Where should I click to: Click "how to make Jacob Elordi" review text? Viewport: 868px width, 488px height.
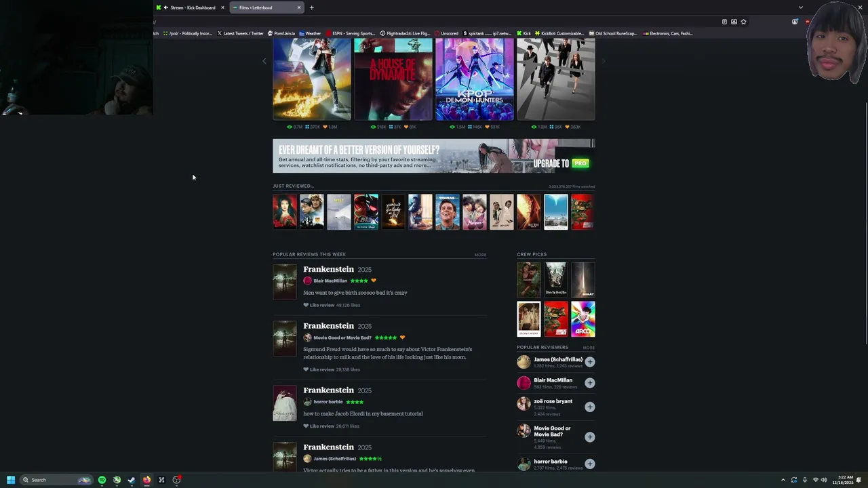click(363, 413)
